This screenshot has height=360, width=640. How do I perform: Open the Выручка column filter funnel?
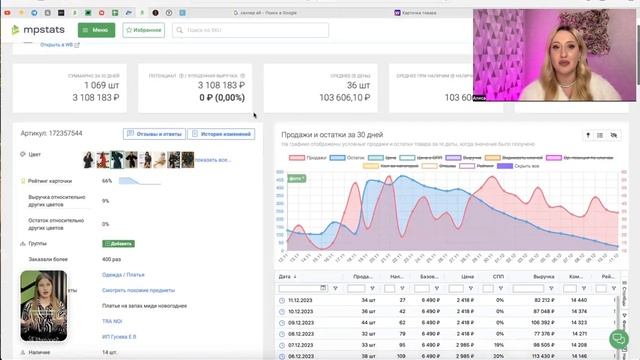click(551, 289)
